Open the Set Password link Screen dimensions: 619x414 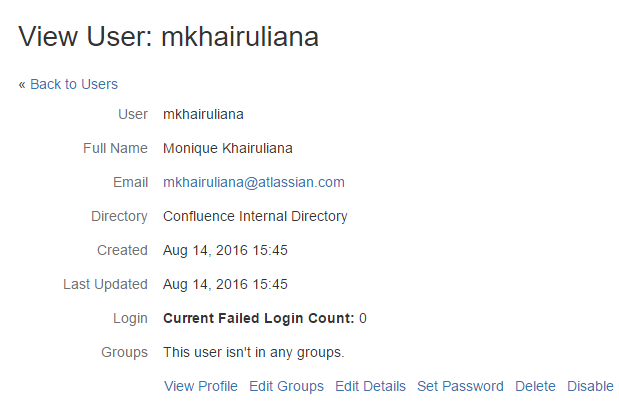click(460, 386)
